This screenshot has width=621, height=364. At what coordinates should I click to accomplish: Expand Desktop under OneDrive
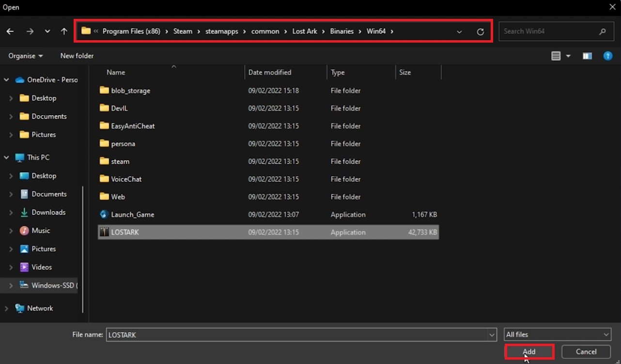(11, 98)
